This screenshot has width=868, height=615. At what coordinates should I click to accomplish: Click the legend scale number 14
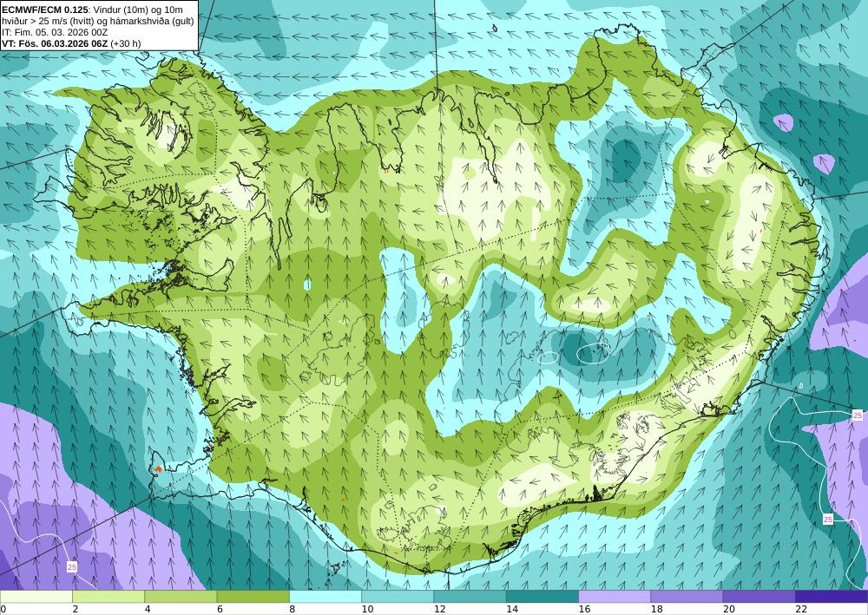click(x=512, y=609)
